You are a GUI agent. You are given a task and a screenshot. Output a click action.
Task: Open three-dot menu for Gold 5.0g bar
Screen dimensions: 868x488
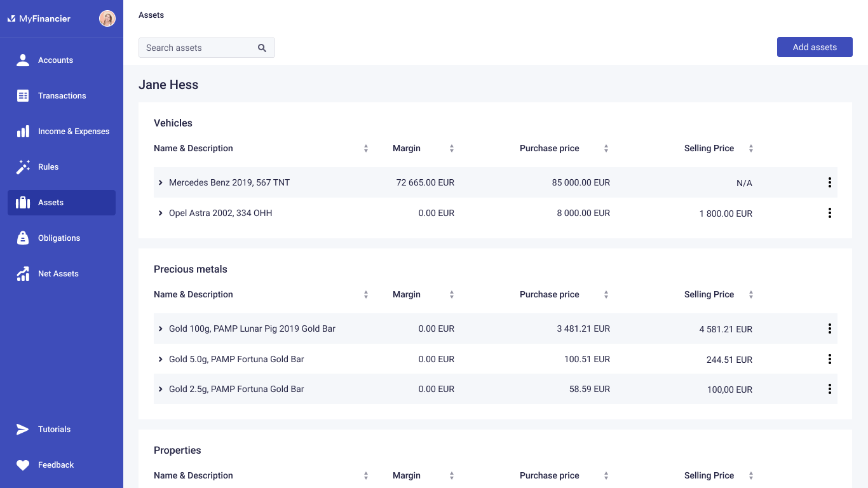[x=829, y=360]
